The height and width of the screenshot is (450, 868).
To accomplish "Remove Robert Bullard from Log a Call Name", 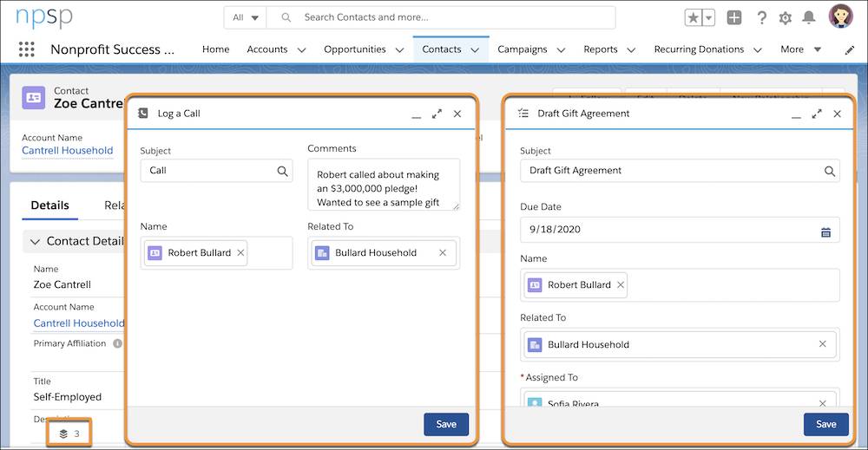I will [x=240, y=252].
